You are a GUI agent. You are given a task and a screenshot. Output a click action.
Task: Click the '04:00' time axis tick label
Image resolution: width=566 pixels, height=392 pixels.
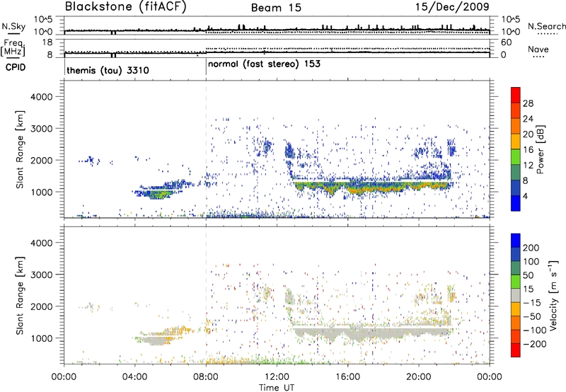pyautogui.click(x=135, y=377)
